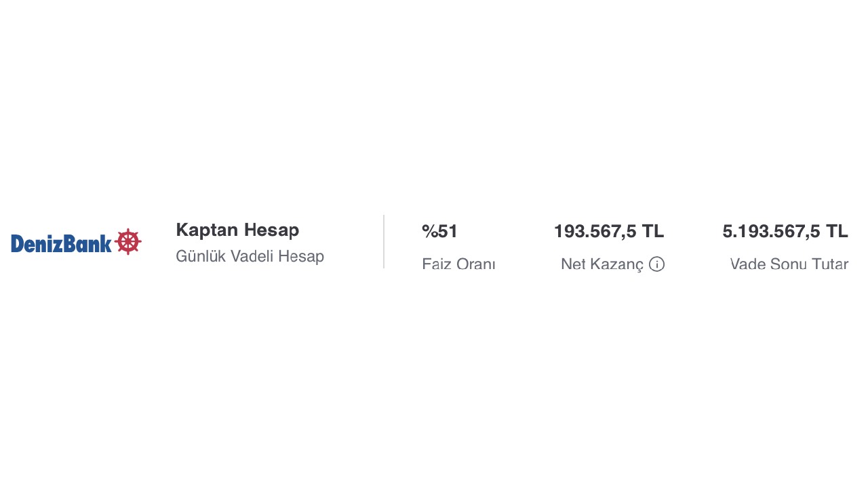Click the red ship's wheel emblem
868x488 pixels.
pyautogui.click(x=128, y=242)
